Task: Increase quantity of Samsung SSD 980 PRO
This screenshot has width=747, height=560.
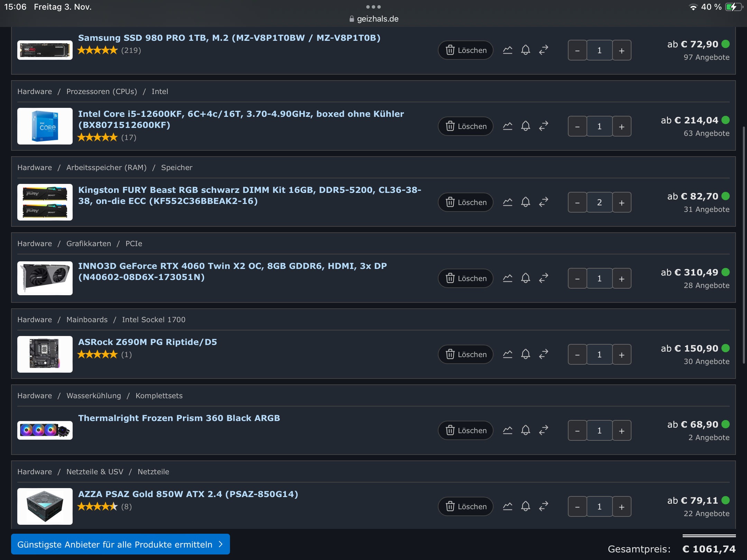Action: (x=621, y=50)
